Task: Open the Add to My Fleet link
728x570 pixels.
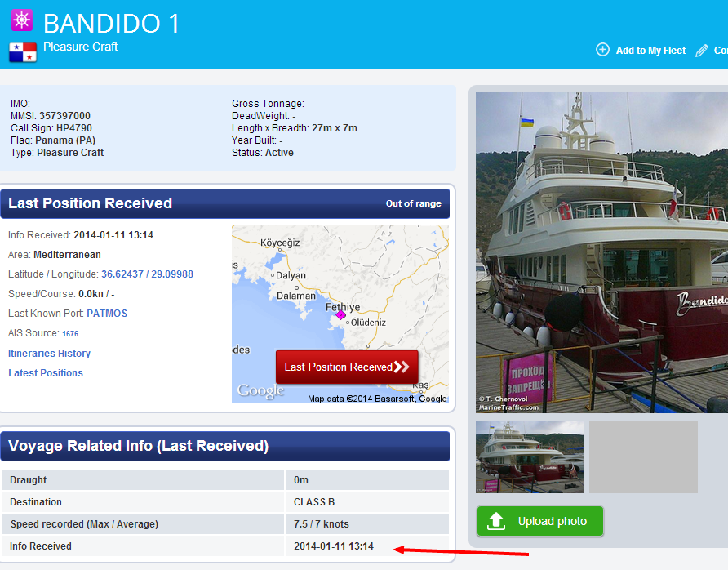Action: tap(650, 50)
